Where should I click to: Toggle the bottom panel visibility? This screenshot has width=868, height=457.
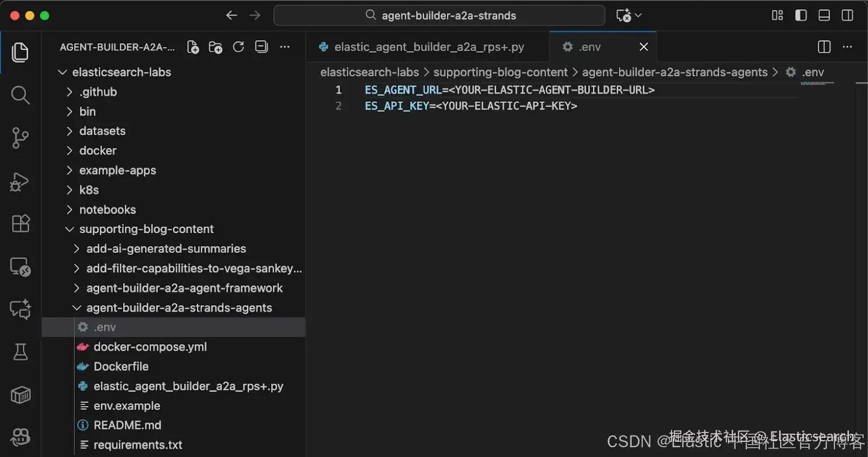coord(824,15)
